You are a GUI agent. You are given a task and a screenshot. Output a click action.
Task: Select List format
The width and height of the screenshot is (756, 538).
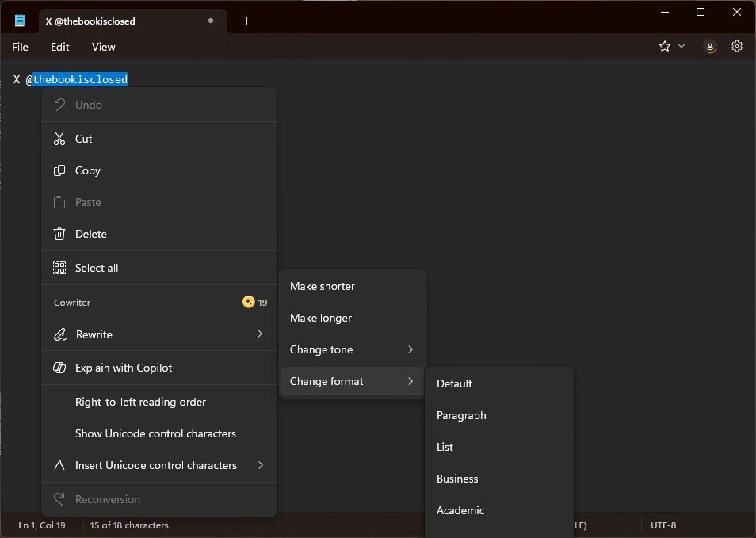pyautogui.click(x=499, y=447)
